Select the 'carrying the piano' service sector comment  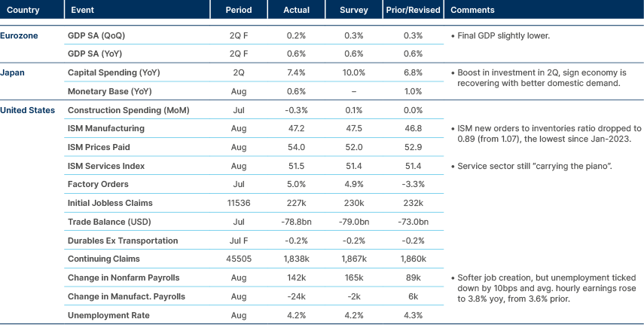[533, 165]
